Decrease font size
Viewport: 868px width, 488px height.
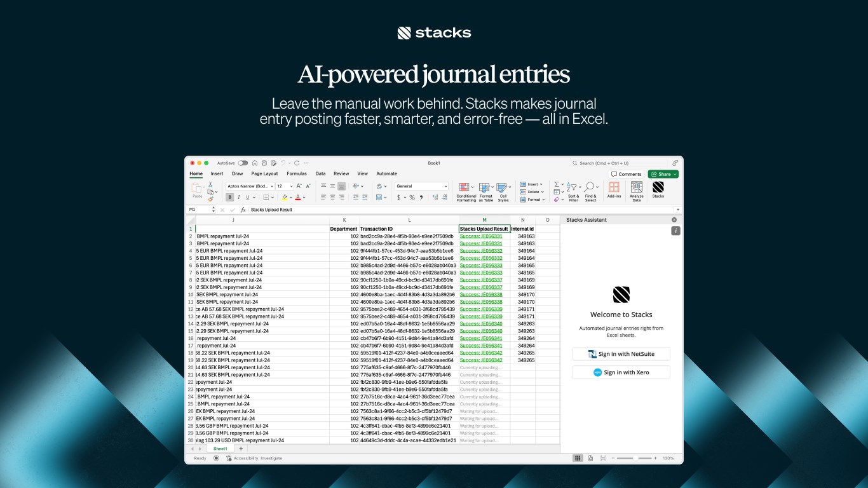coord(308,186)
